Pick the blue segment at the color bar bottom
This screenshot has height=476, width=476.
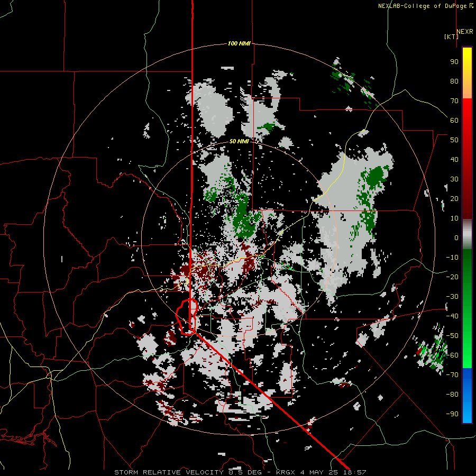point(467,396)
